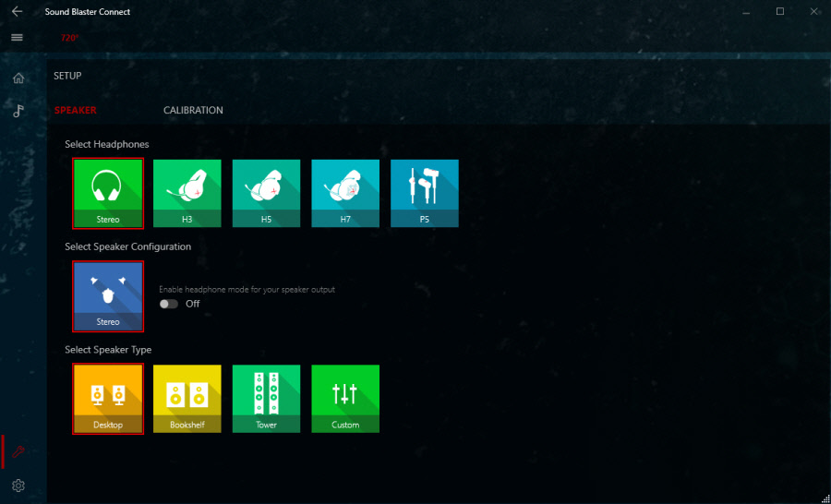Choose the H7 headset tile
Image resolution: width=831 pixels, height=504 pixels.
click(345, 193)
